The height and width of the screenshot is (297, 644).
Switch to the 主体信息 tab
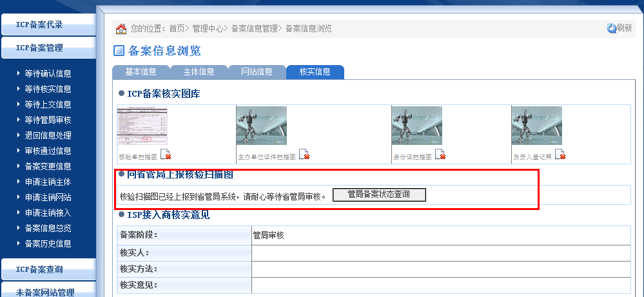[199, 72]
